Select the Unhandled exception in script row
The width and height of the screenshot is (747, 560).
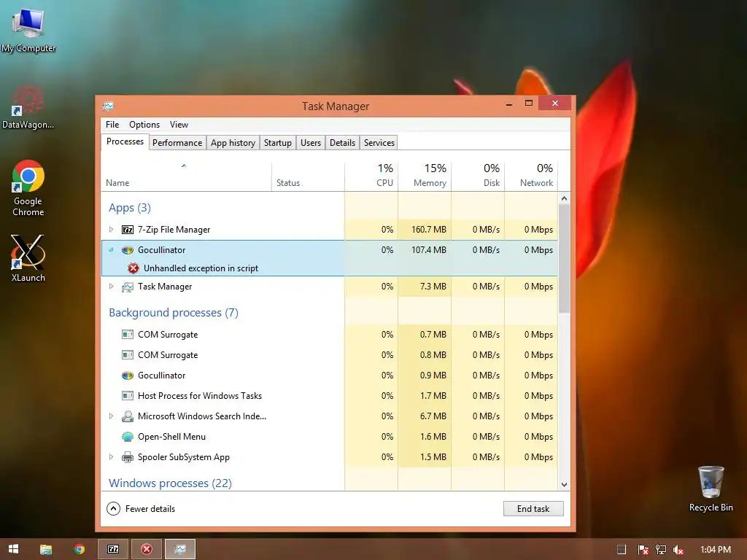(330, 268)
